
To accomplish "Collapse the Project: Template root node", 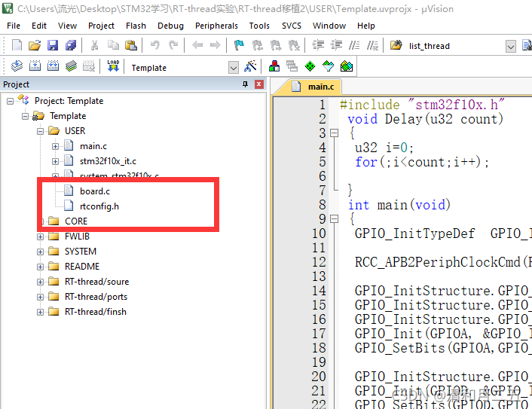I will (x=11, y=101).
